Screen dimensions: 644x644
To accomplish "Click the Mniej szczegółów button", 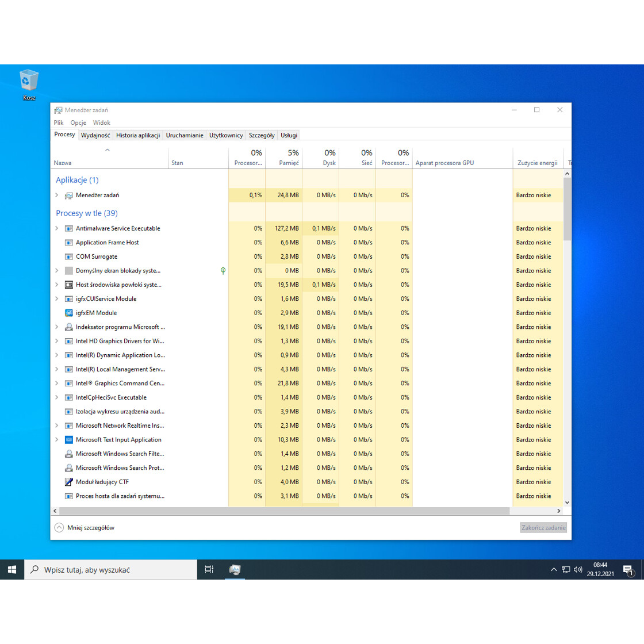I will pyautogui.click(x=84, y=527).
